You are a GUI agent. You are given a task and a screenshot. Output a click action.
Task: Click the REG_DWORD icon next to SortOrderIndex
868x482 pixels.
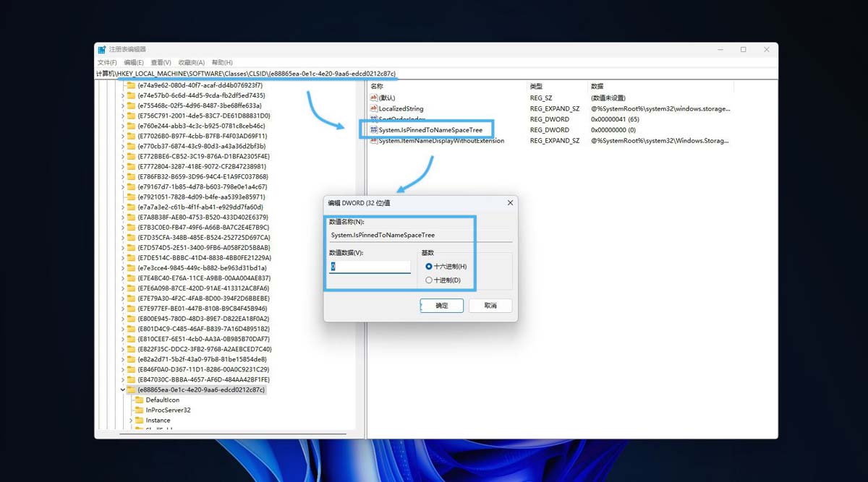[x=373, y=119]
